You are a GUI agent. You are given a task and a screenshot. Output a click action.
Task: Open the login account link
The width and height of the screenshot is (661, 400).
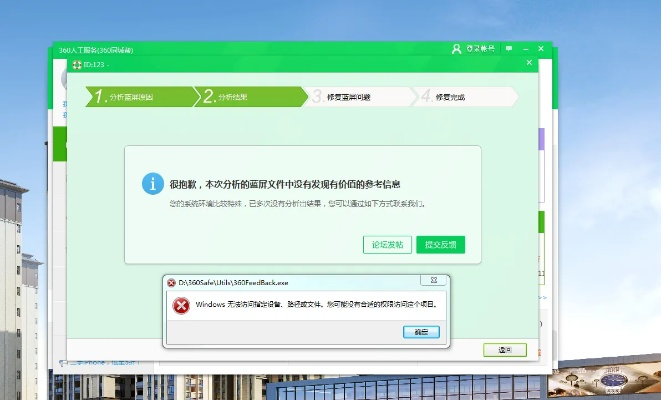(x=478, y=48)
